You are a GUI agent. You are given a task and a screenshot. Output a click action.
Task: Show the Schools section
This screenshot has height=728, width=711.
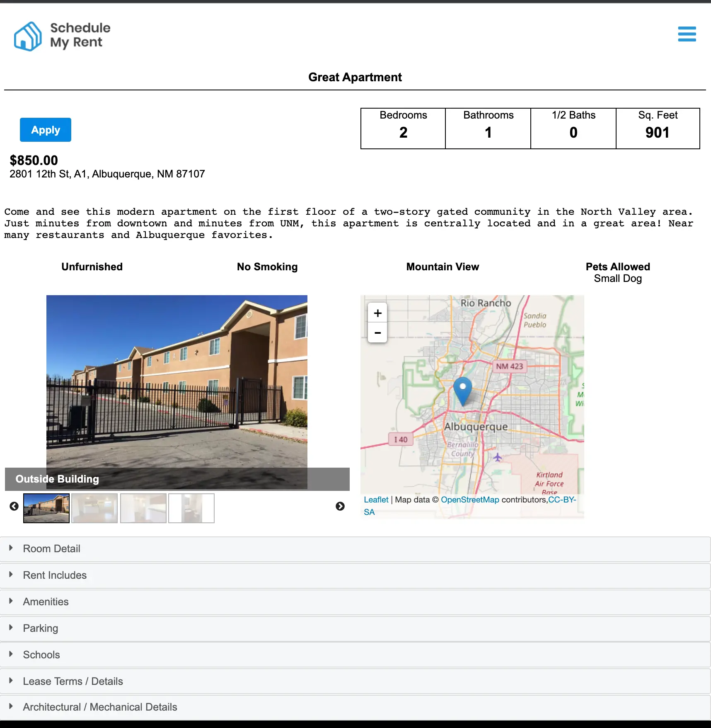tap(41, 655)
